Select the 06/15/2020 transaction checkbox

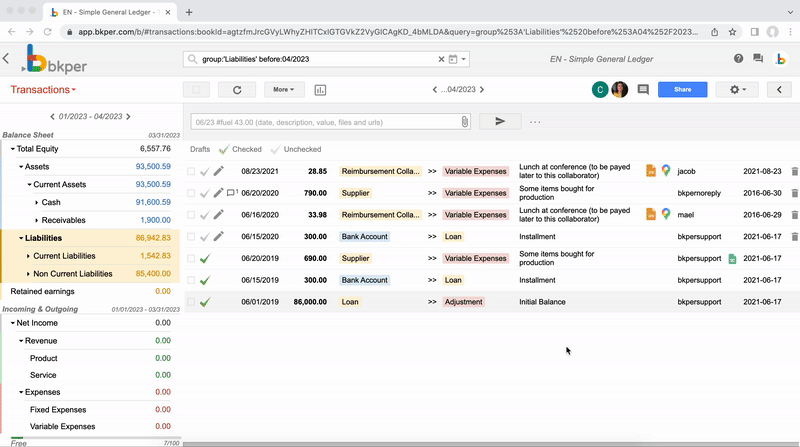point(191,237)
